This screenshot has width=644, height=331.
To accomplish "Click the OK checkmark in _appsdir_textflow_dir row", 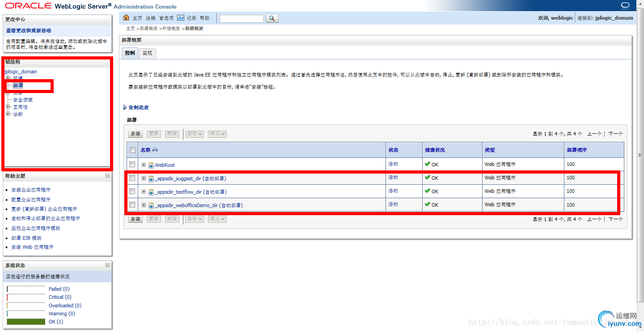I will 428,191.
